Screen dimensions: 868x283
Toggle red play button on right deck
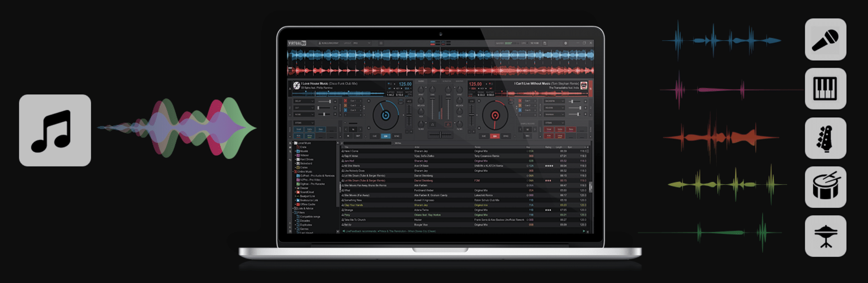(x=495, y=136)
